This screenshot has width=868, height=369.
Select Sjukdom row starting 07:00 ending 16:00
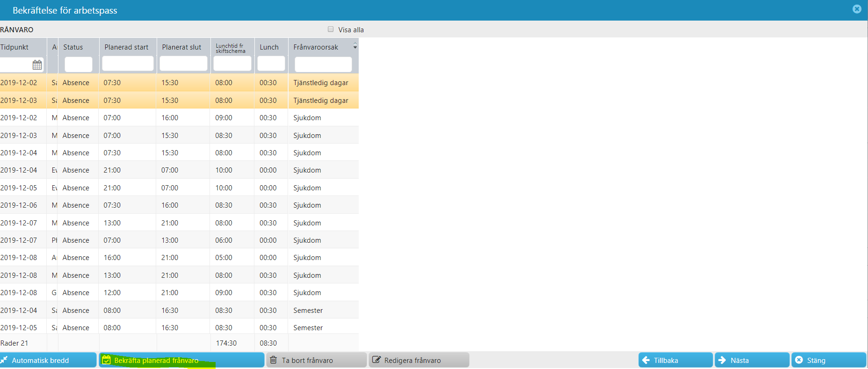click(x=179, y=118)
